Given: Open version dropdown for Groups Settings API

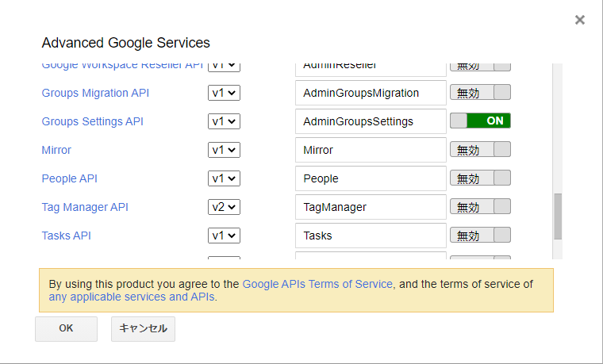Looking at the screenshot, I should coord(224,121).
